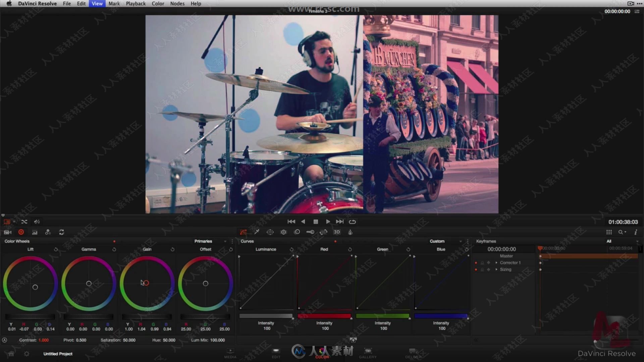Select the Curves palette icon
This screenshot has width=644, height=362.
(x=243, y=232)
